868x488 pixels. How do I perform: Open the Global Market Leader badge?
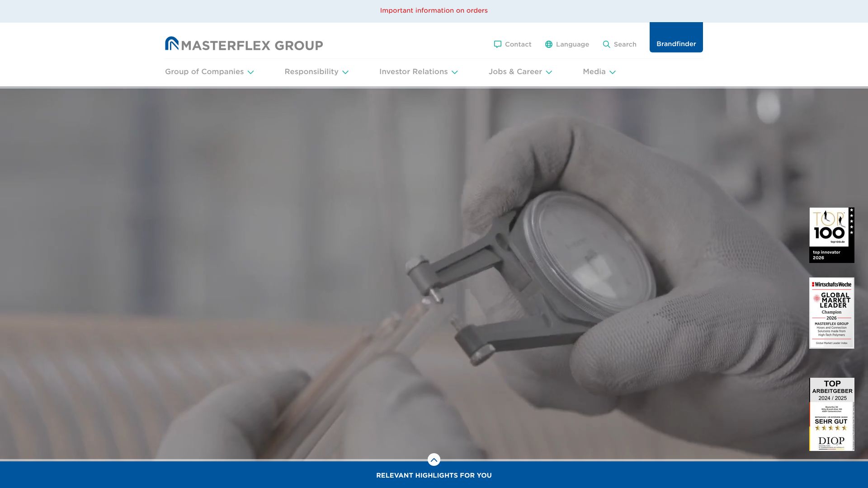(x=831, y=313)
